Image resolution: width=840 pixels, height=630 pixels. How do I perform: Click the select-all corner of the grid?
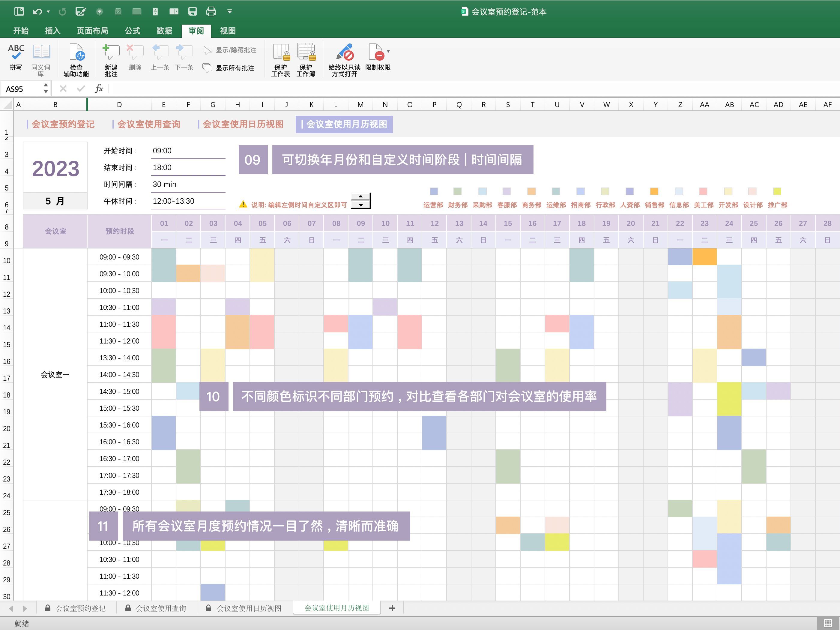pos(7,104)
